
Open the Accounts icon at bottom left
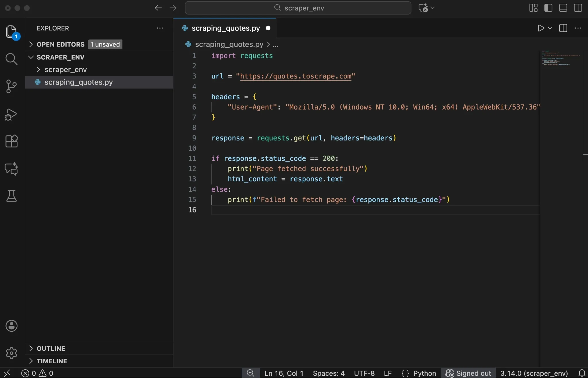coord(11,326)
